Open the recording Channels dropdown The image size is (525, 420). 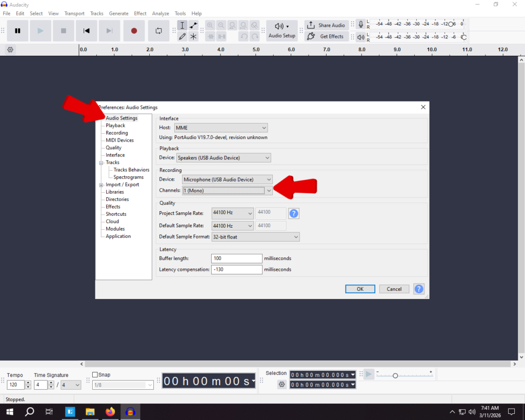(227, 190)
